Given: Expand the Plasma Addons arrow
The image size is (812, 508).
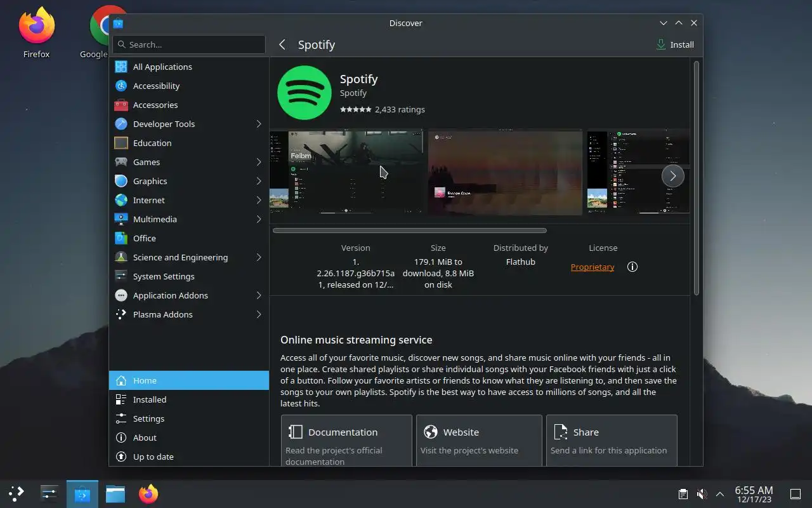Looking at the screenshot, I should click(x=259, y=314).
